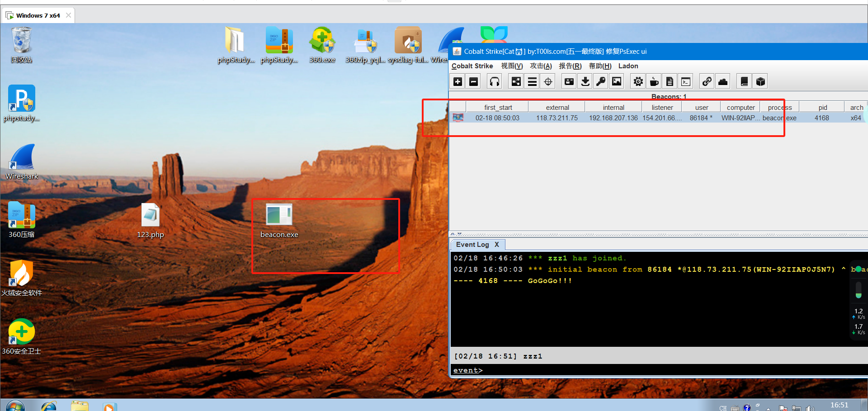868x411 pixels.
Task: View logged keystrokes (key icon)
Action: click(x=600, y=81)
